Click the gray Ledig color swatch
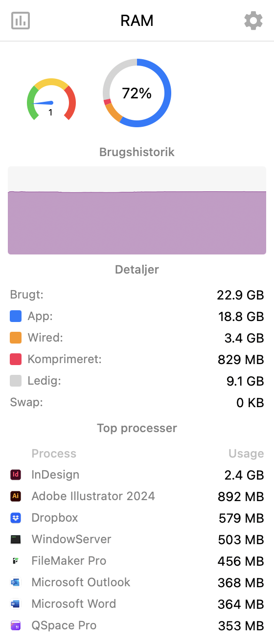 pyautogui.click(x=16, y=381)
